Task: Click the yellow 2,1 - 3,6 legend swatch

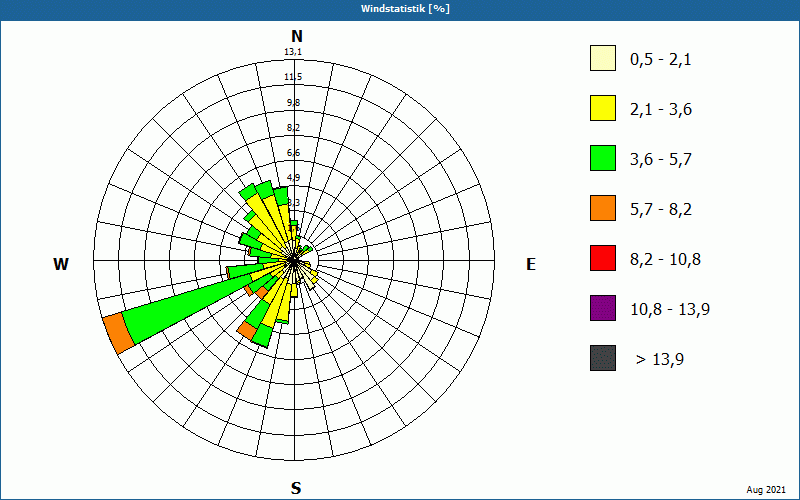Action: click(603, 108)
